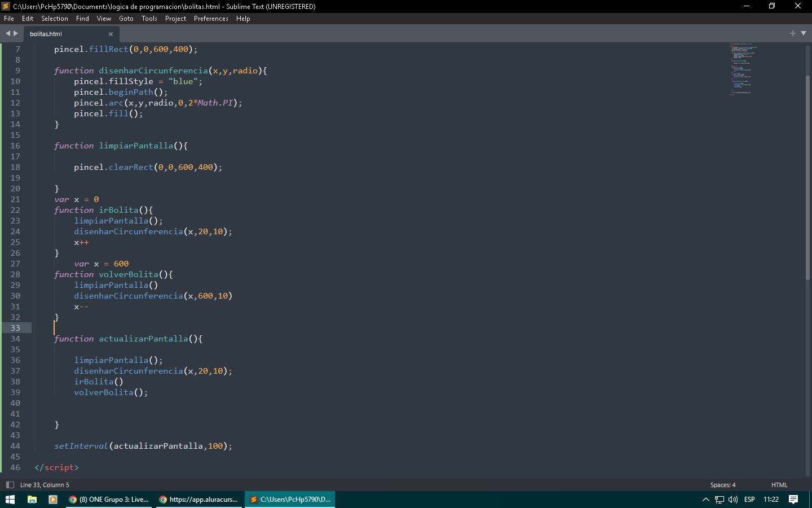Open the Edit menu
Image resolution: width=812 pixels, height=508 pixels.
pos(28,19)
